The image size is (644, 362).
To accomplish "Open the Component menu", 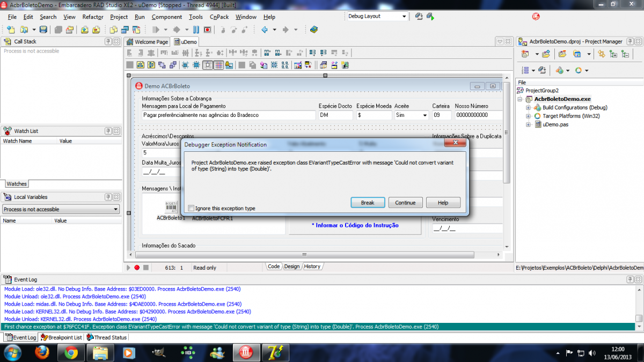I will [167, 17].
